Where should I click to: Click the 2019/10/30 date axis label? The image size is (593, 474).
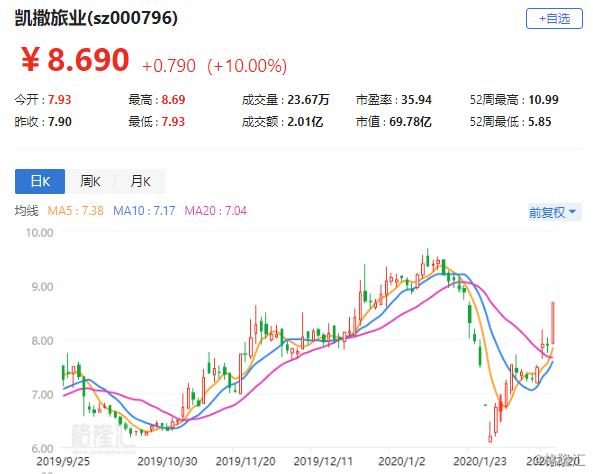click(167, 461)
